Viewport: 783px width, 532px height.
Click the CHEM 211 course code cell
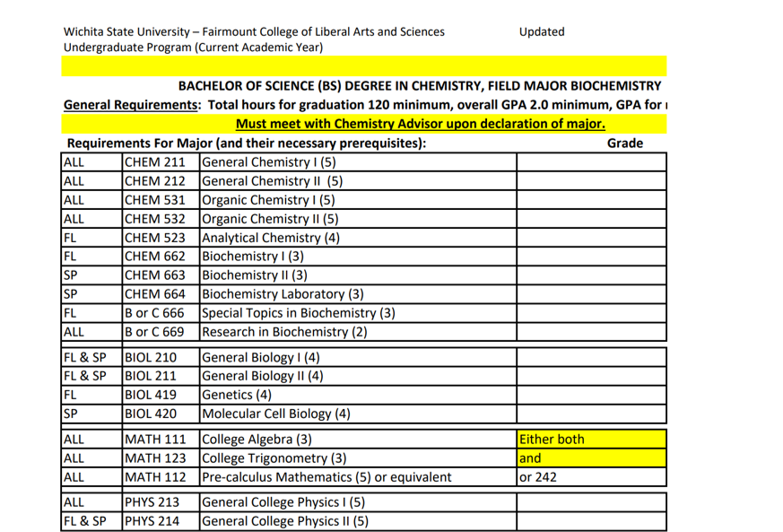point(161,162)
